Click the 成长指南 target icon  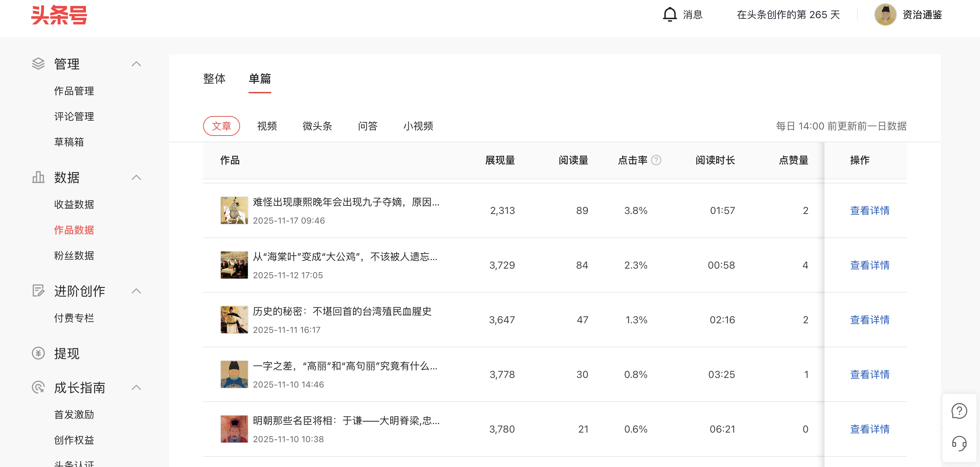[38, 388]
